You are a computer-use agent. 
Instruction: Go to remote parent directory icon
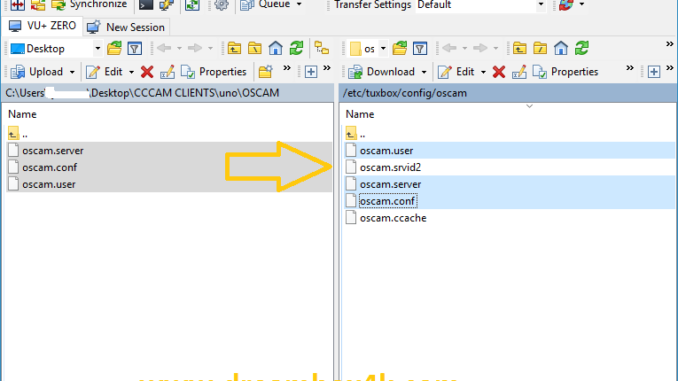(x=519, y=48)
